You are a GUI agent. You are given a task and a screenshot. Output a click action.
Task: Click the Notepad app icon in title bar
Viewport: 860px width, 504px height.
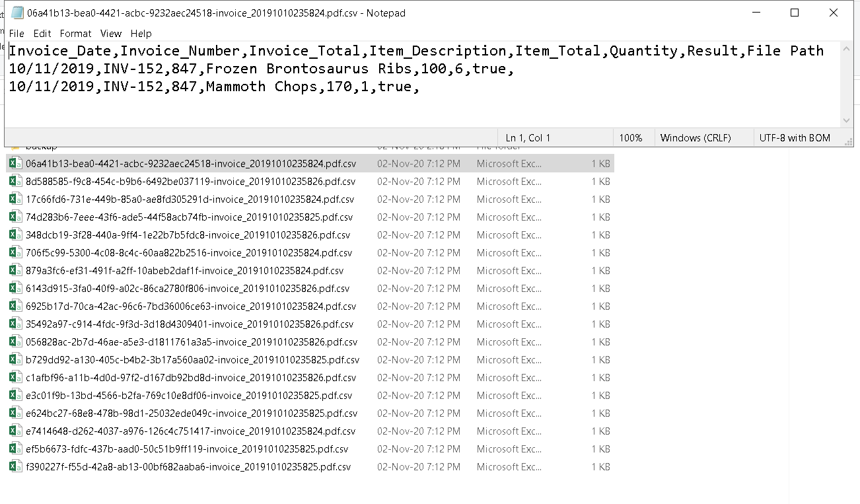click(17, 13)
